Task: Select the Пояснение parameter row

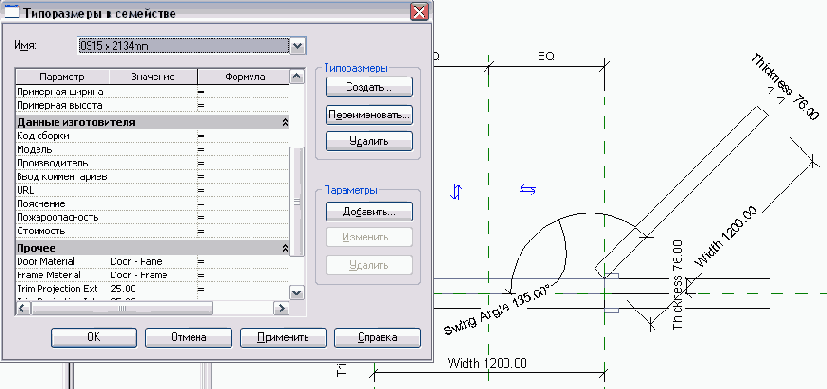Action: pyautogui.click(x=152, y=204)
